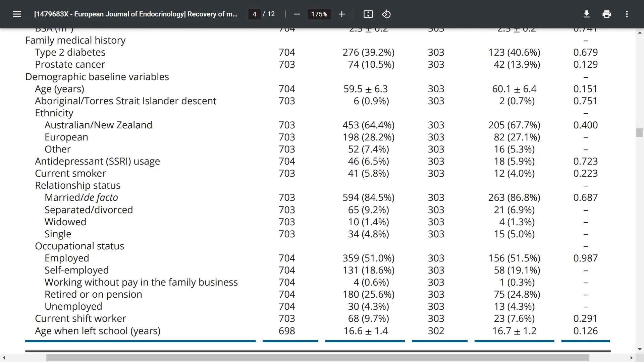
Task: Click the zoom out minus button
Action: pos(297,14)
